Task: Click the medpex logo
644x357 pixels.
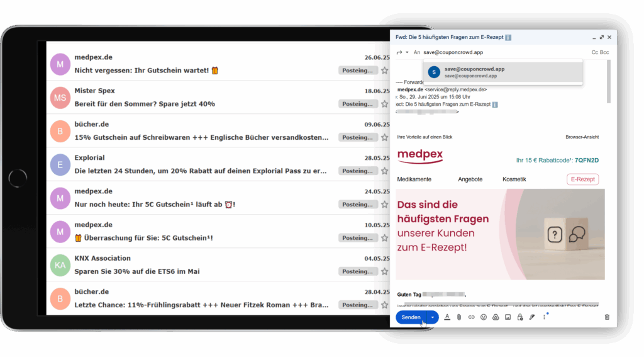Action: pyautogui.click(x=420, y=156)
